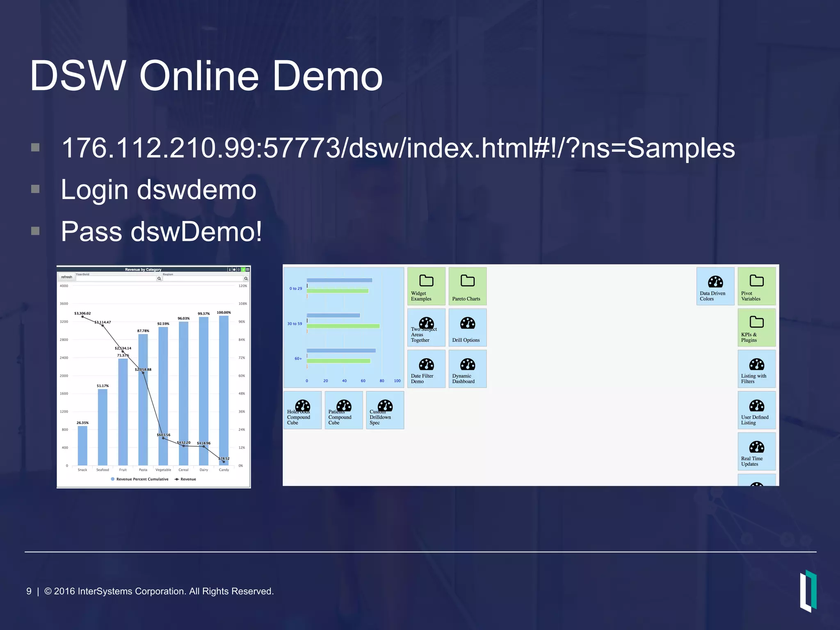Open the Two Subject Areas Together dashboard
The image size is (840, 630).
pyautogui.click(x=426, y=327)
